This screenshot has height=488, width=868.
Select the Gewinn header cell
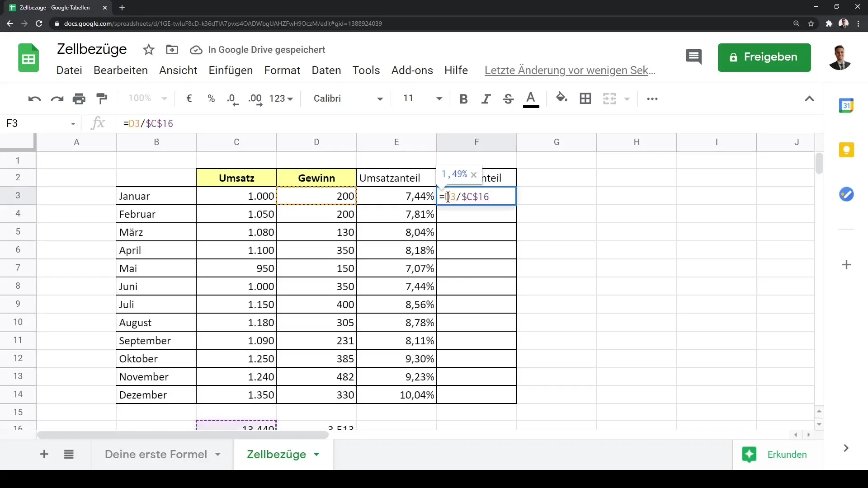pyautogui.click(x=316, y=178)
